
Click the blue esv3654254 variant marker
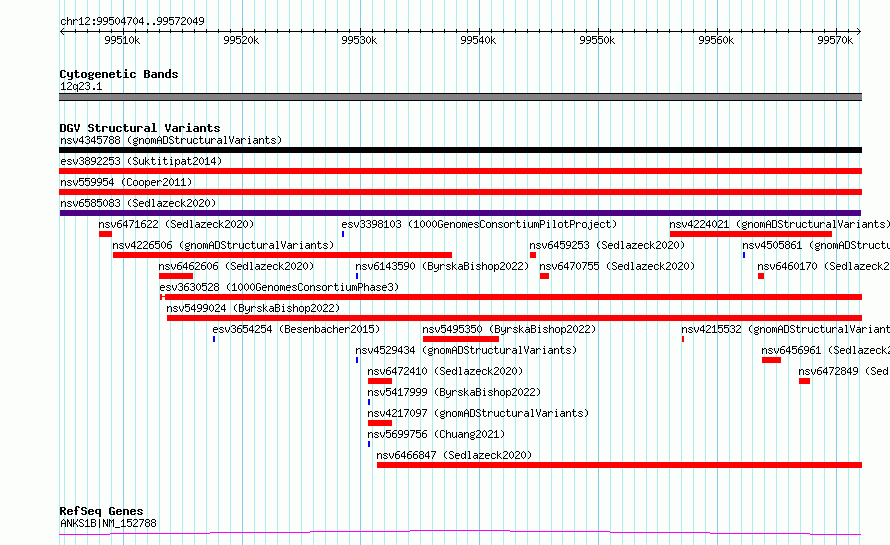point(214,339)
